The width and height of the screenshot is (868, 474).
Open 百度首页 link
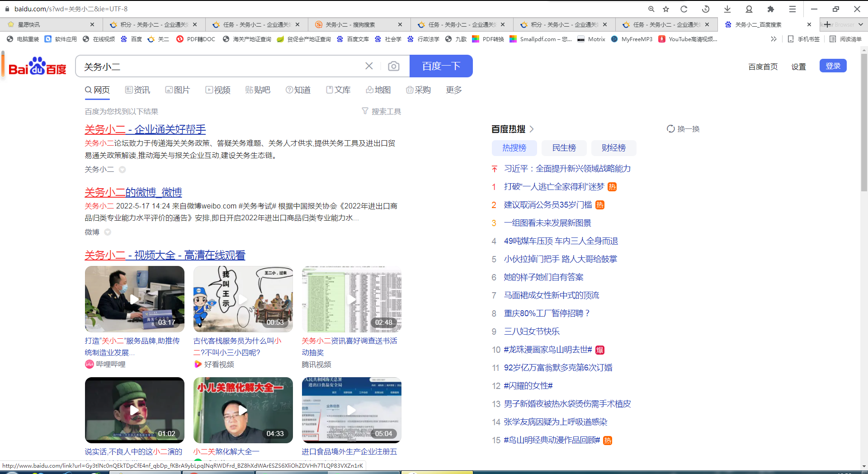(763, 66)
